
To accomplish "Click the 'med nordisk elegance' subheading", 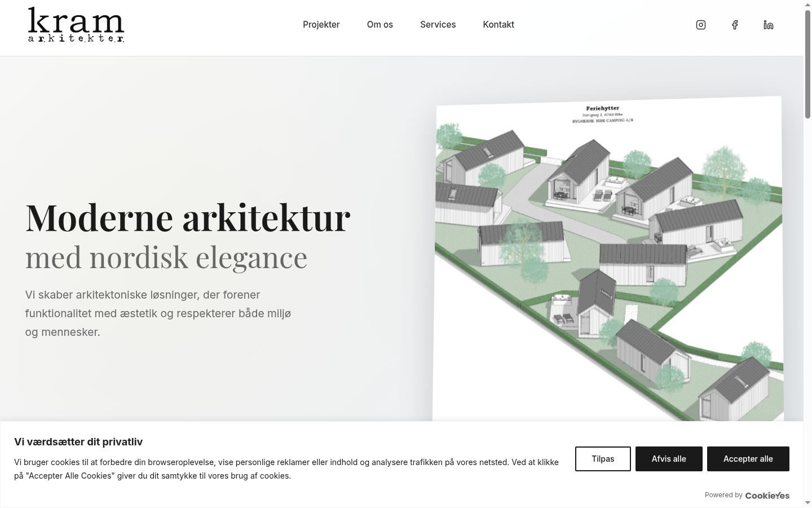I will point(166,257).
